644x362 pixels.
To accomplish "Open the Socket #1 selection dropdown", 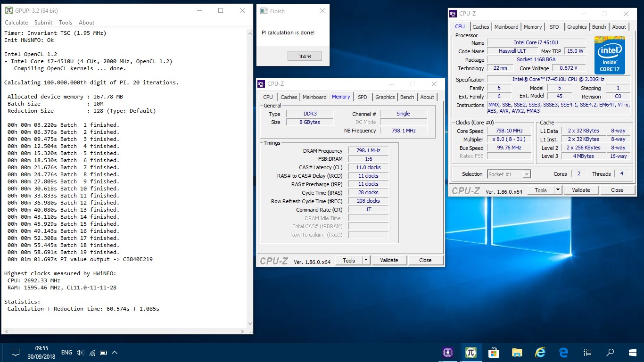I will click(509, 174).
